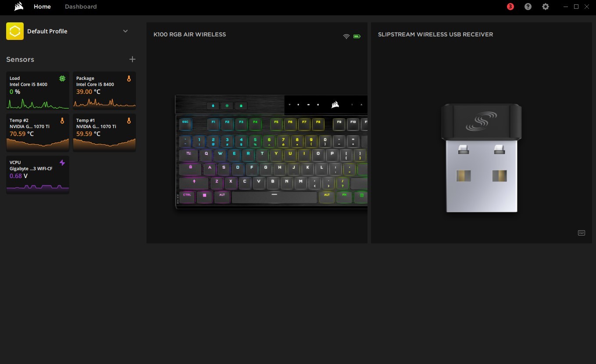
Task: Select the Package temperature sensor card
Action: pos(104,90)
